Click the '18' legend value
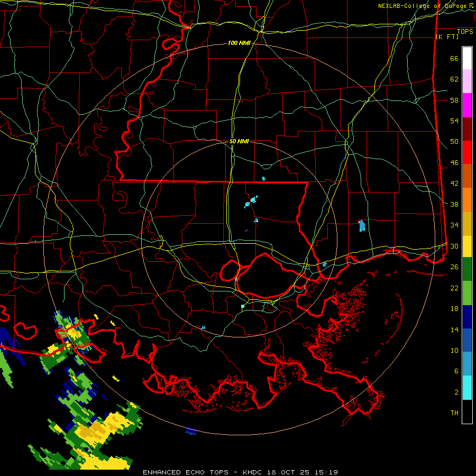Image resolution: width=476 pixels, height=476 pixels. (x=454, y=309)
